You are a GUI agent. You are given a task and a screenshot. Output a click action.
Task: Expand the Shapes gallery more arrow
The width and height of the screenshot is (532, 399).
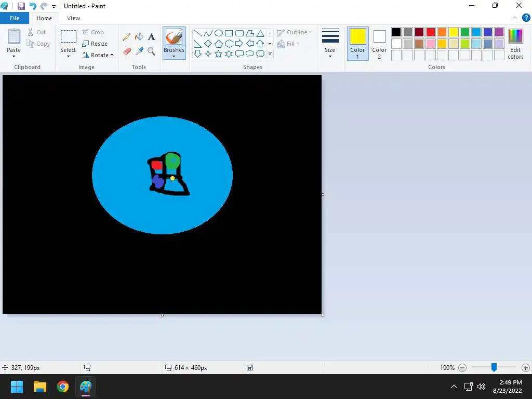coord(270,54)
